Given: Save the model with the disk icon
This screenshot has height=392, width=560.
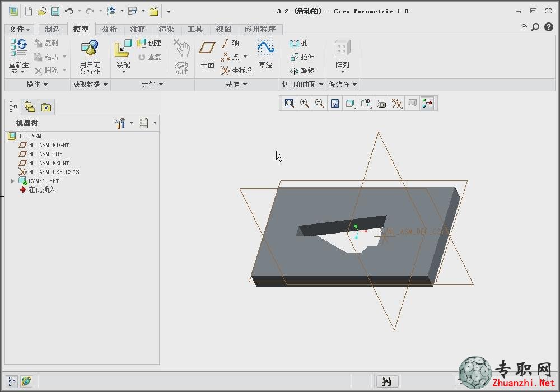Looking at the screenshot, I should (x=55, y=11).
